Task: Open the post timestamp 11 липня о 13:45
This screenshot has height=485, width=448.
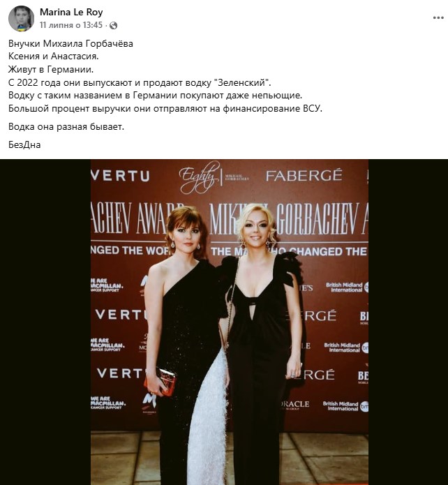Action: pos(71,25)
